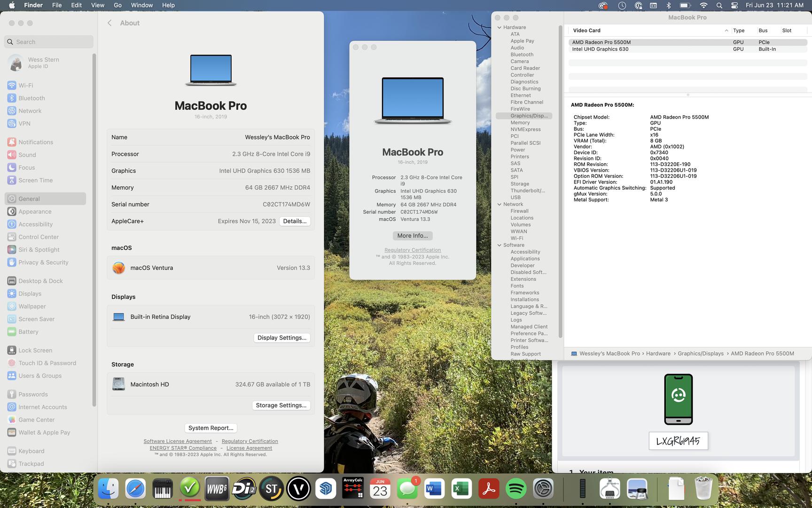Open Wi-Fi status in the menu bar
Image resolution: width=812 pixels, height=508 pixels.
coord(703,5)
